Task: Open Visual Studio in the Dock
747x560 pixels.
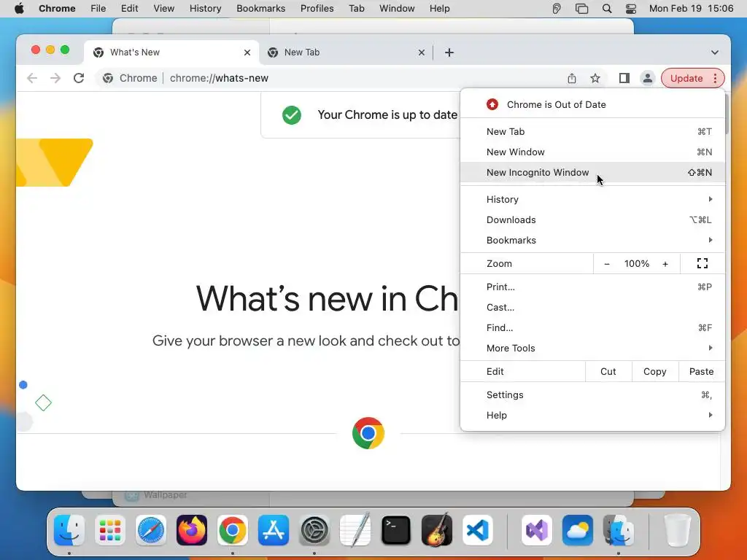Action: 536,530
